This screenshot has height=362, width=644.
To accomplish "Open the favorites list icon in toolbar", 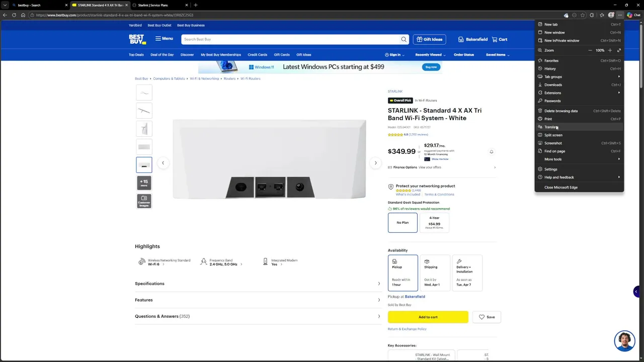I will [x=602, y=15].
